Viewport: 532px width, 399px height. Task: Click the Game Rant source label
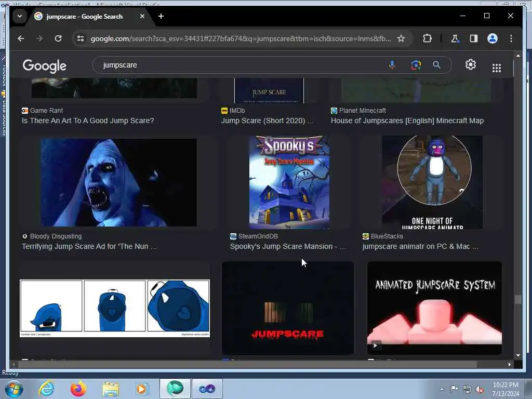point(43,111)
